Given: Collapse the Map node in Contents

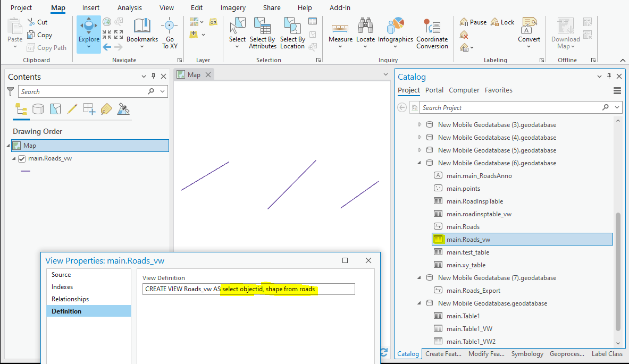Looking at the screenshot, I should click(8, 146).
